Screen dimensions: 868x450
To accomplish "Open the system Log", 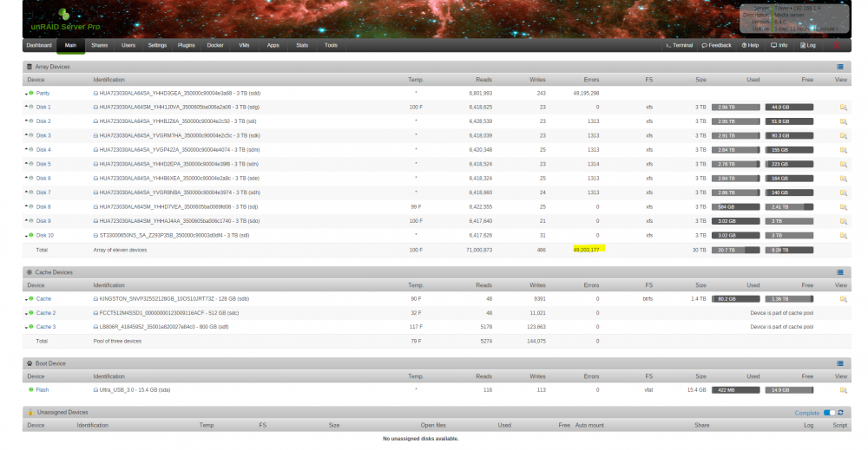I will [808, 45].
